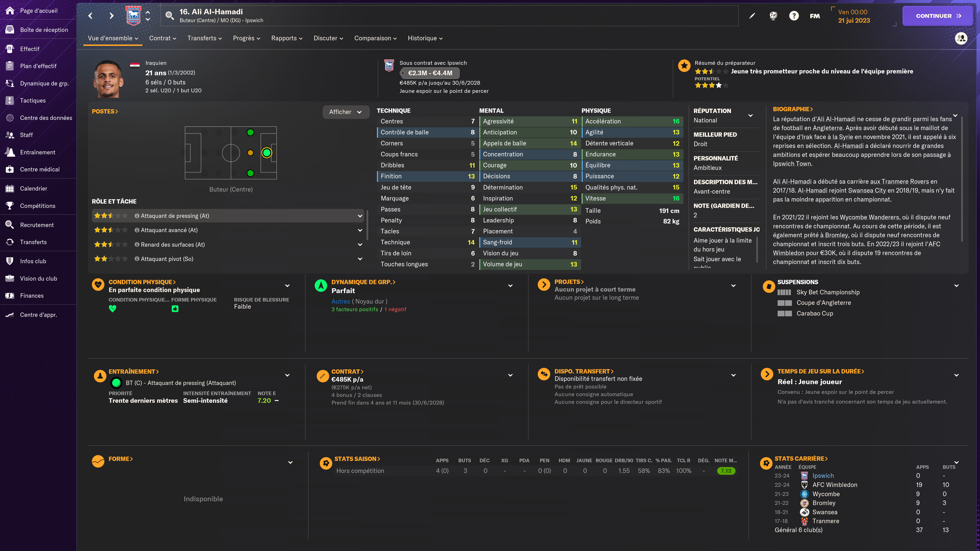The width and height of the screenshot is (980, 551).
Task: Select the green right striker position dot
Action: tap(250, 173)
